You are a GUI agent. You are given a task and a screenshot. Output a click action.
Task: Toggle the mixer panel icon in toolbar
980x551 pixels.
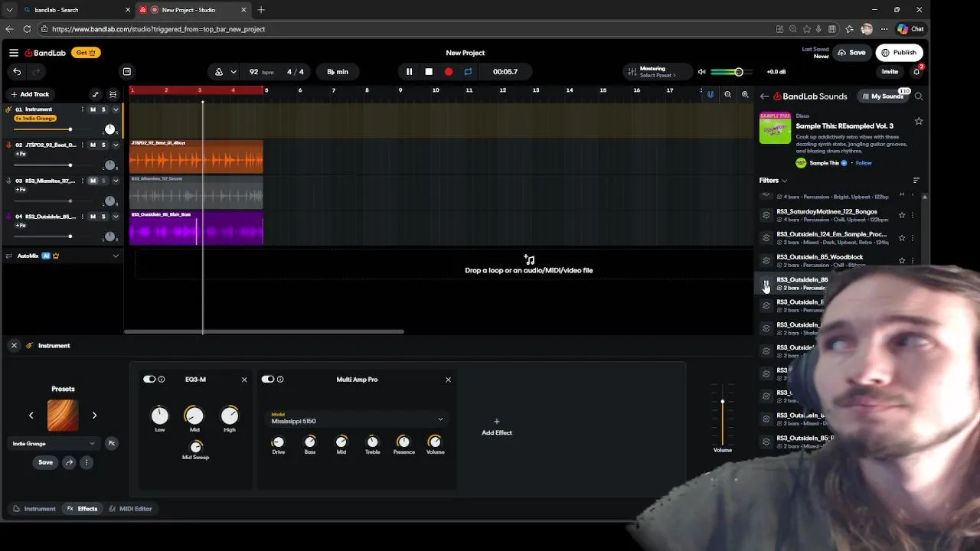click(x=127, y=72)
